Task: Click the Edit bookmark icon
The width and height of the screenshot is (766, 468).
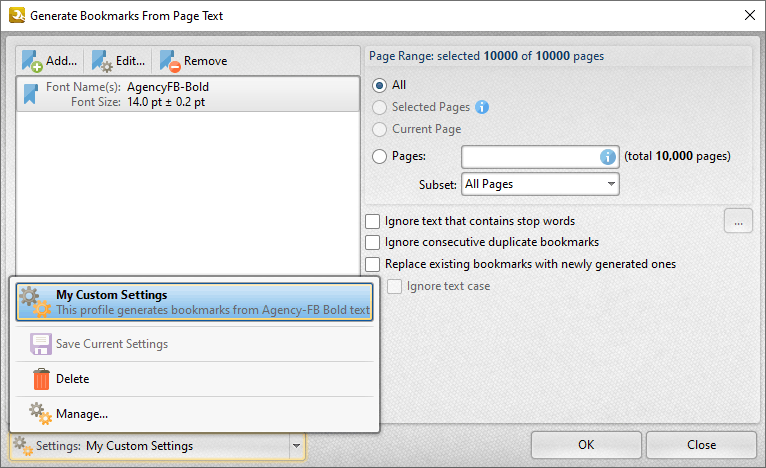Action: 101,61
